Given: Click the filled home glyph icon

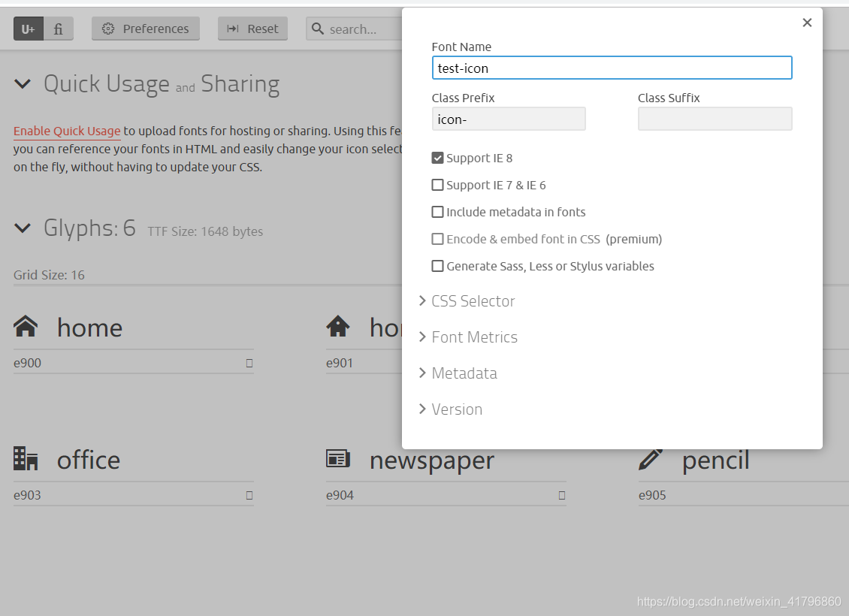Looking at the screenshot, I should (x=338, y=326).
